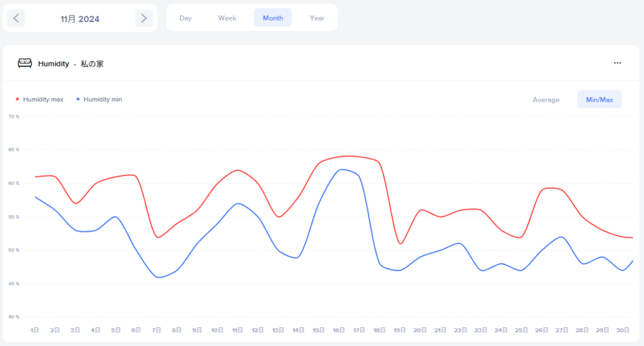Toggle the Humidity max series label
Viewport: 644px width, 346px height.
point(43,99)
